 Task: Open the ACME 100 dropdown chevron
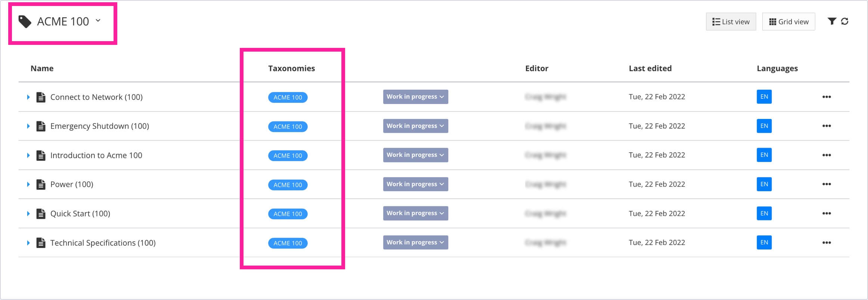point(98,21)
